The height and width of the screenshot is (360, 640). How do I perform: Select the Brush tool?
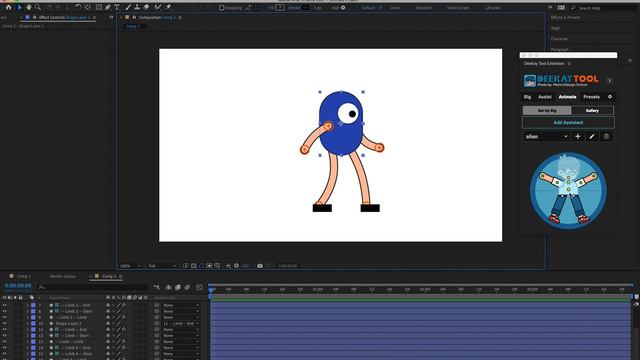click(x=128, y=7)
